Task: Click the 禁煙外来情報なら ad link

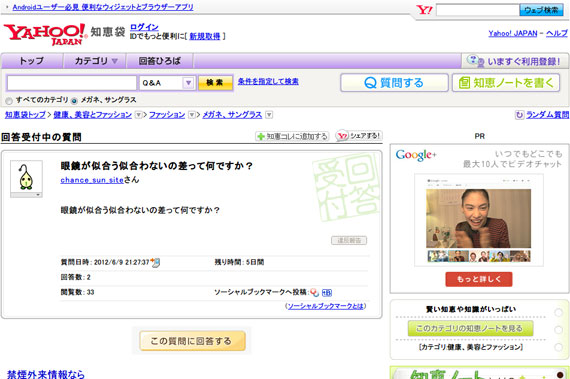Action: 46,374
